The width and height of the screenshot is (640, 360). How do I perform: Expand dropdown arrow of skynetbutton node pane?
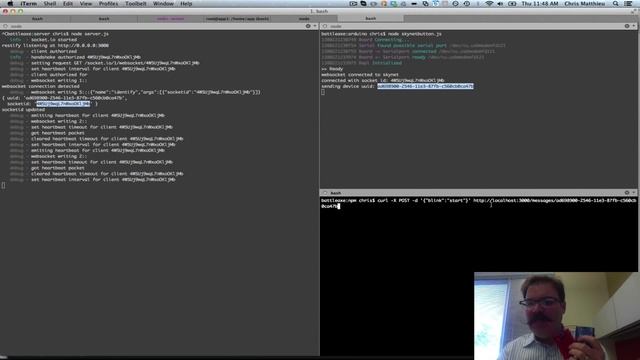point(634,26)
